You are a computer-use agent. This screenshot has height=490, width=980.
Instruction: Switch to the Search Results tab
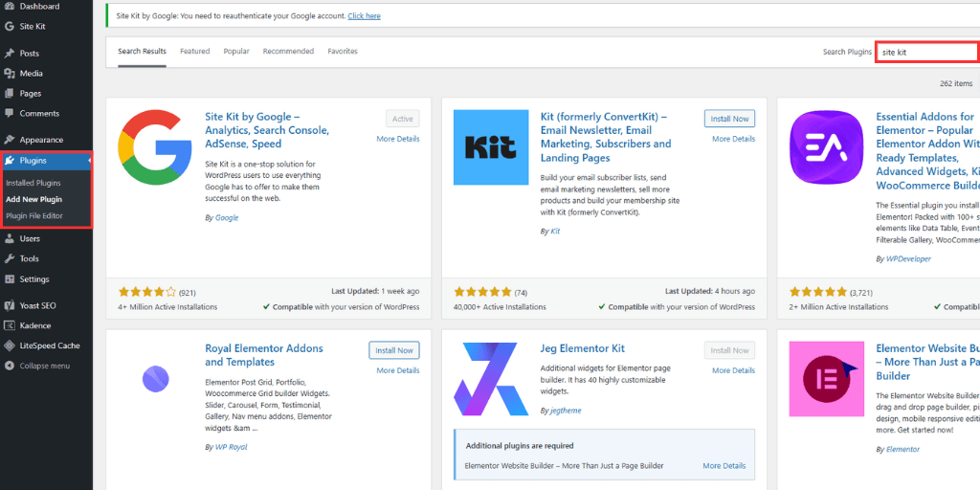142,52
